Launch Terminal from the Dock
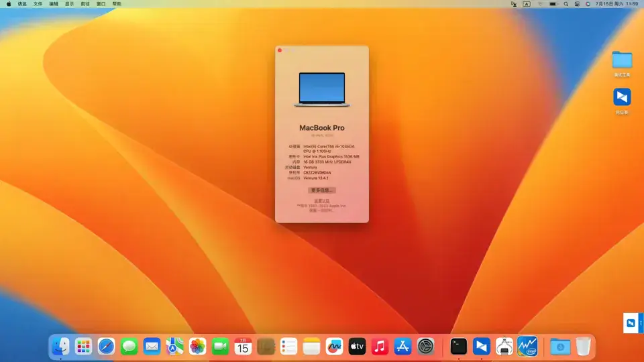Image resolution: width=644 pixels, height=362 pixels. pos(459,347)
